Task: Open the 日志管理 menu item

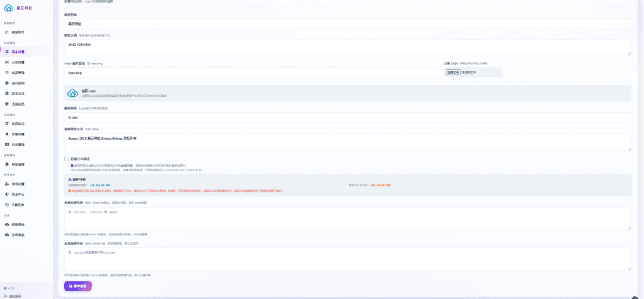Action: click(x=25, y=144)
